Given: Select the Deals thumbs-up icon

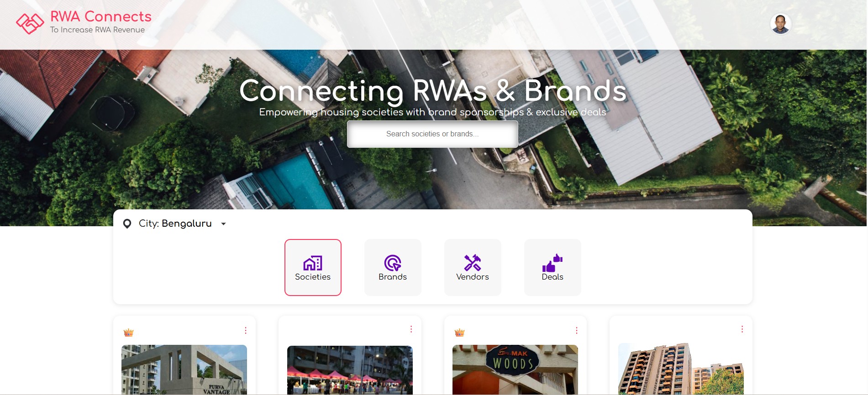Looking at the screenshot, I should (552, 263).
